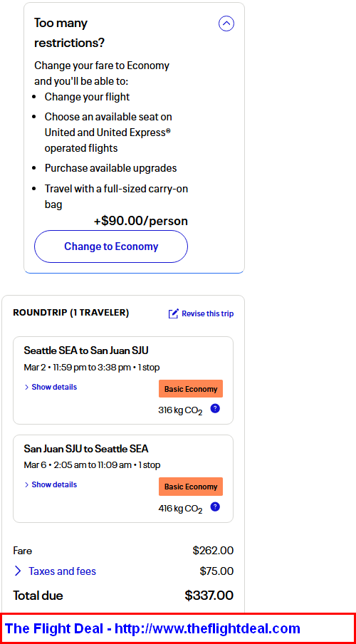Open CO2 info for 316 kg flight
356x644 pixels.
click(215, 409)
